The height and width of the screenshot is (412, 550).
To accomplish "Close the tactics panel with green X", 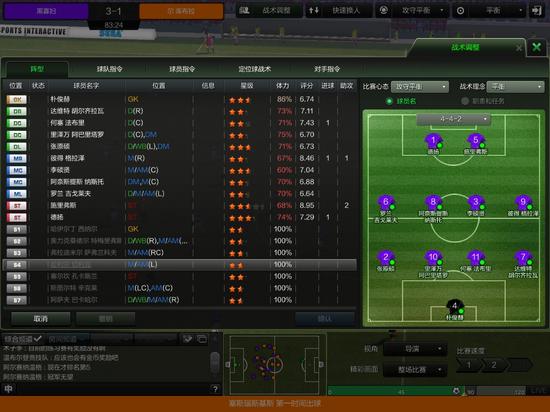I will click(536, 47).
